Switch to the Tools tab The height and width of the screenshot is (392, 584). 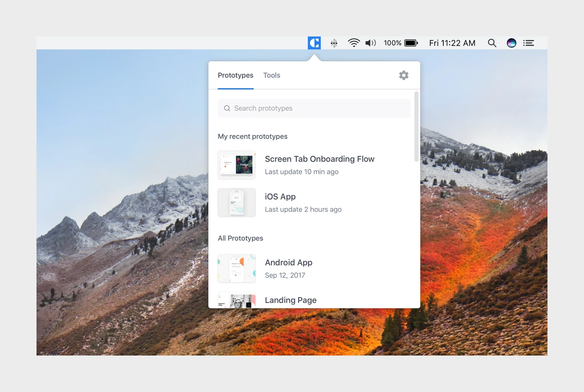tap(271, 75)
